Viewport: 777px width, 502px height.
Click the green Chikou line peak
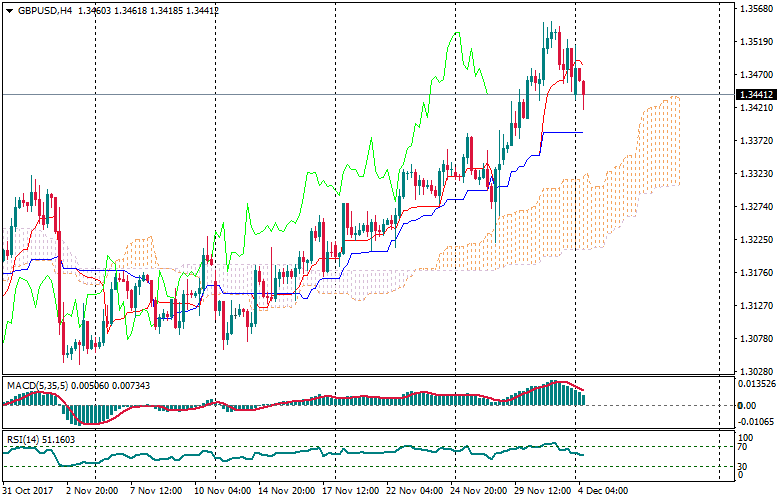[456, 33]
